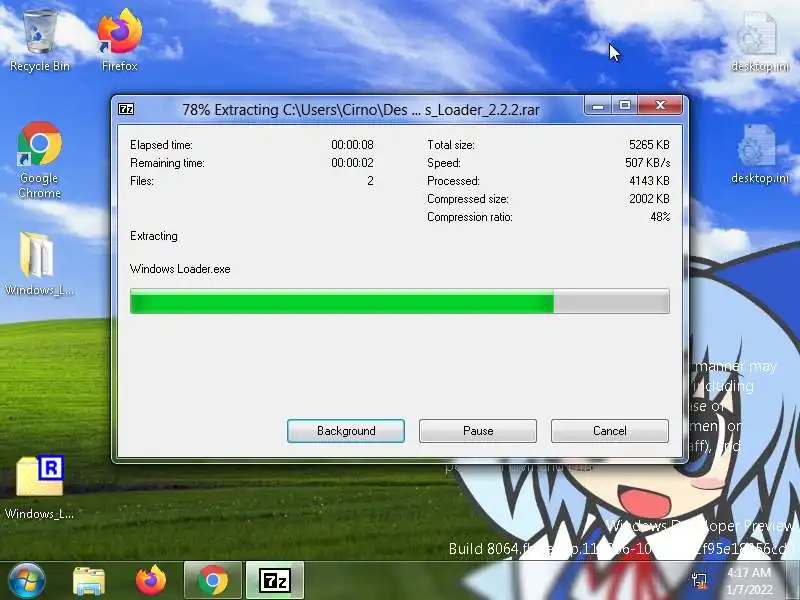The height and width of the screenshot is (600, 800).
Task: Maximize the 7-Zip extracting dialog
Action: (x=624, y=106)
